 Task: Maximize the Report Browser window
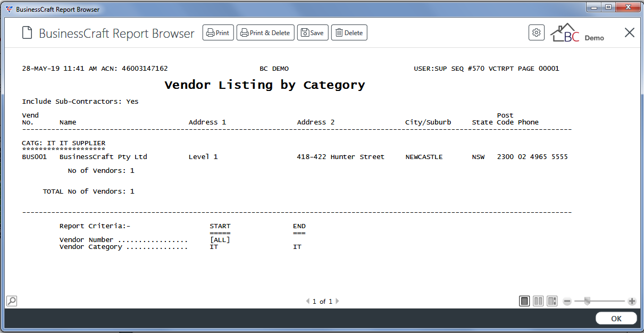[608, 7]
